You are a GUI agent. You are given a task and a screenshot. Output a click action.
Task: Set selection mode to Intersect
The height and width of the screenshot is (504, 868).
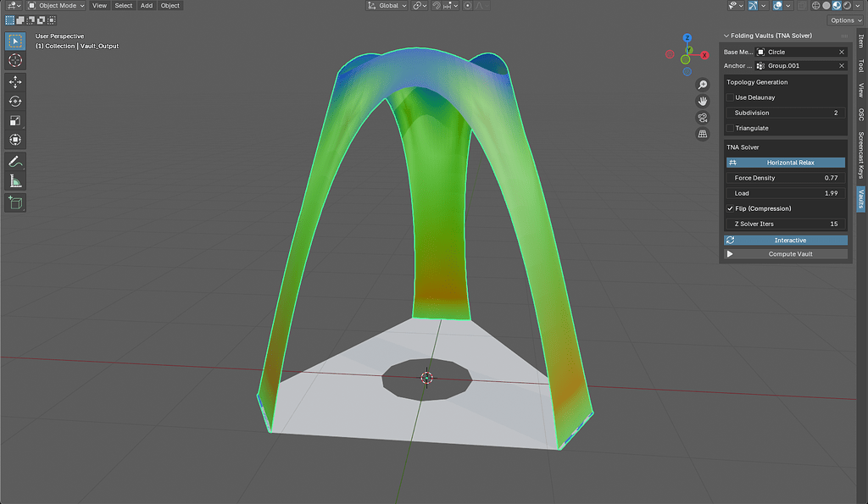[x=52, y=20]
